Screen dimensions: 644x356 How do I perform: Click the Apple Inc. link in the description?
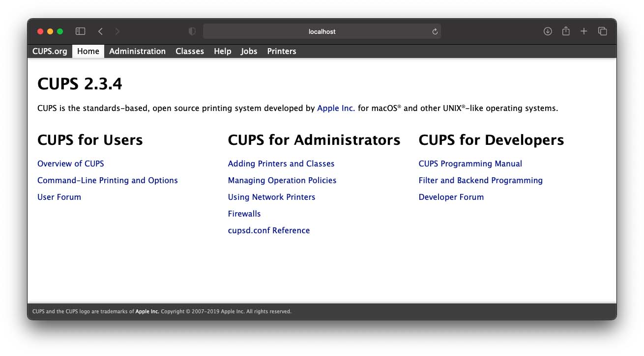[x=336, y=108]
